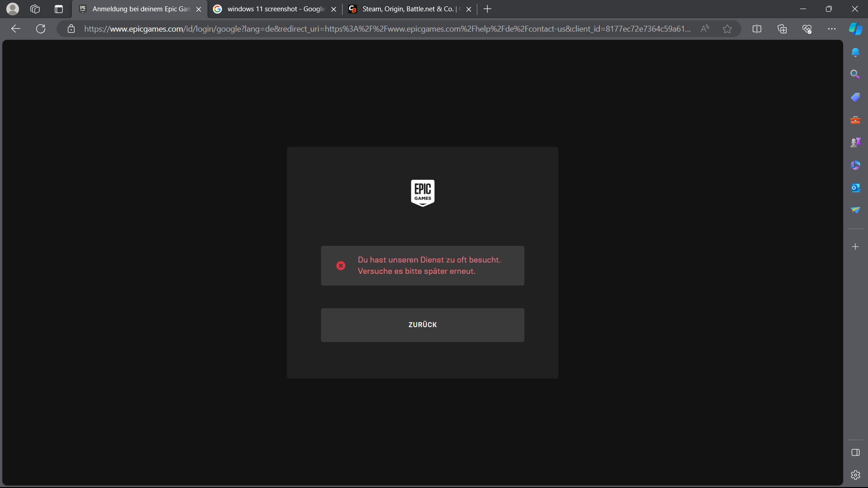Add this page to favorites star
The width and height of the screenshot is (868, 488).
pyautogui.click(x=727, y=29)
